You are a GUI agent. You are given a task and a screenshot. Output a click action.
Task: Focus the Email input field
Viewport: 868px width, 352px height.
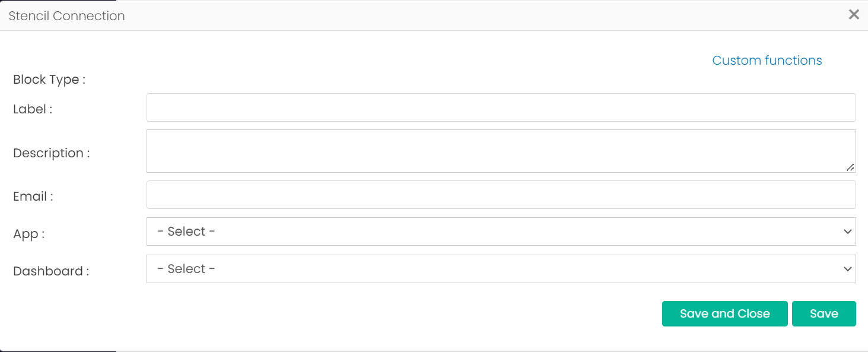[501, 195]
